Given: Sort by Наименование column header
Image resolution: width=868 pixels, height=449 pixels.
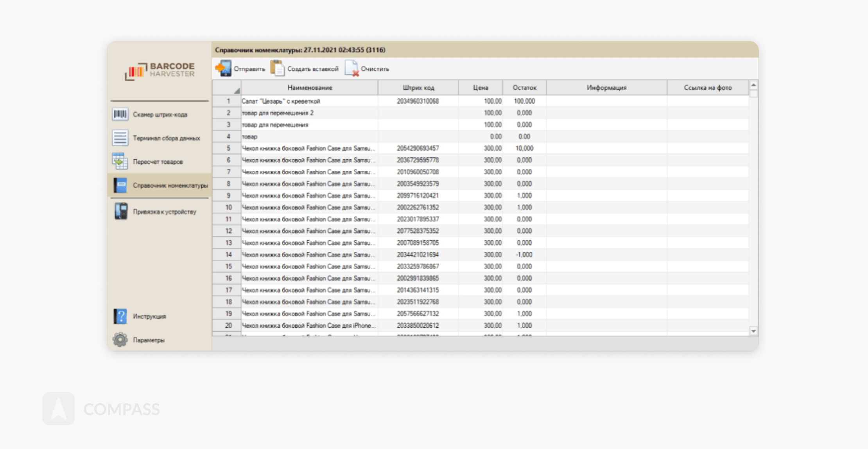Looking at the screenshot, I should [x=310, y=88].
